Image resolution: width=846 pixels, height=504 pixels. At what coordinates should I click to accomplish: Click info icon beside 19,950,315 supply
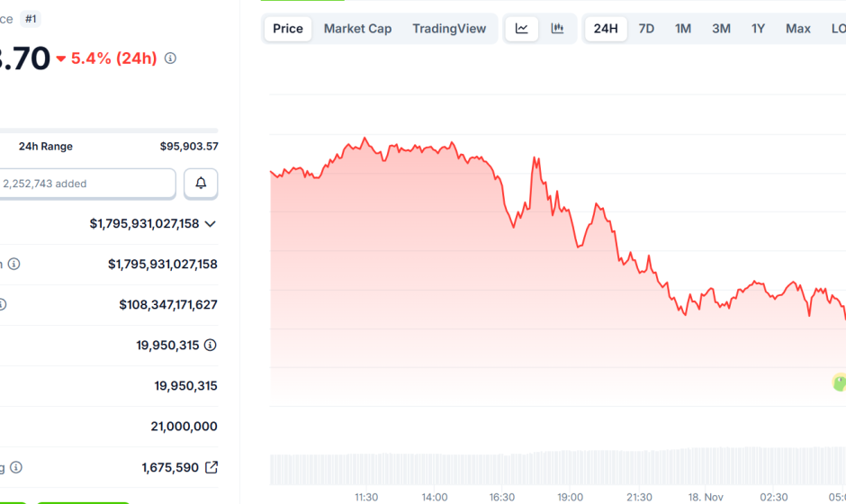click(210, 345)
